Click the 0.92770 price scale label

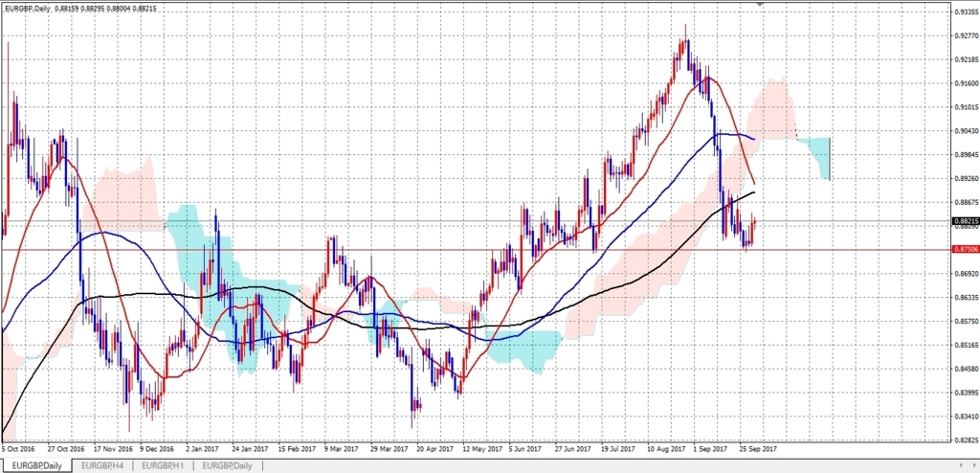click(x=966, y=35)
